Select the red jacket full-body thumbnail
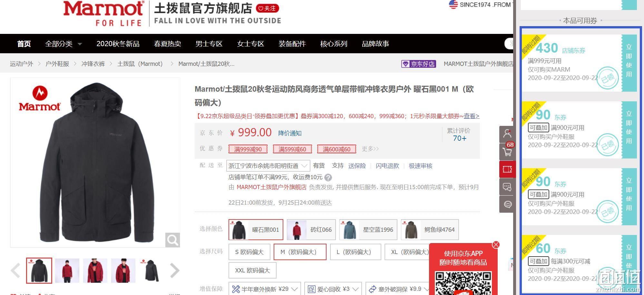The image size is (644, 295). [67, 270]
